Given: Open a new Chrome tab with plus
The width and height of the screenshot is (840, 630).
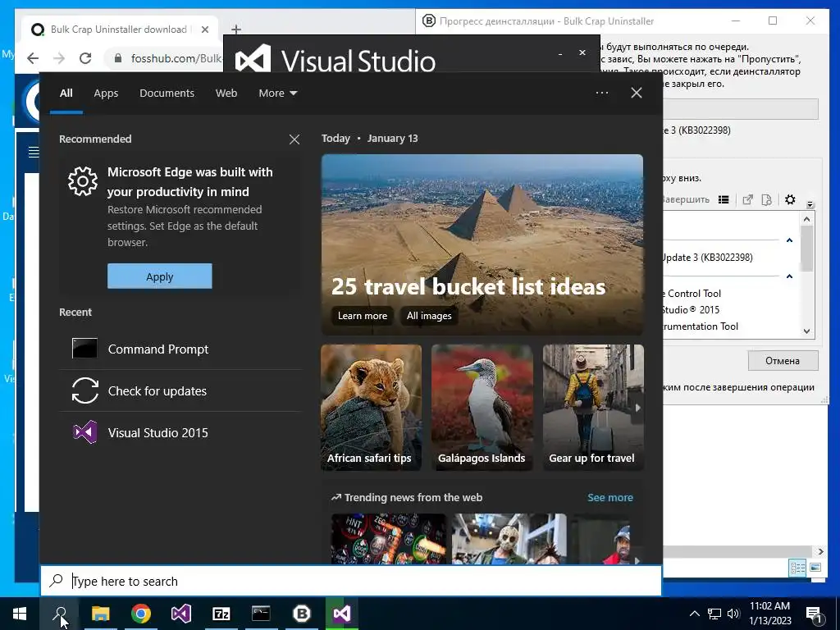Looking at the screenshot, I should tap(236, 30).
